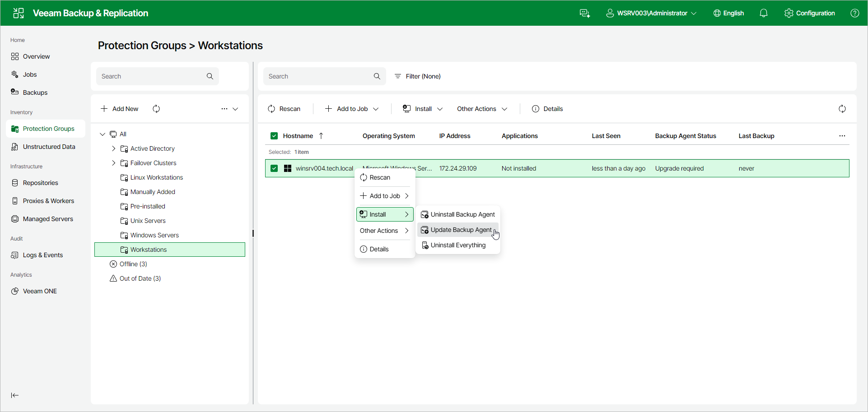868x412 pixels.
Task: Click the Upgrade required status cell
Action: [x=679, y=168]
